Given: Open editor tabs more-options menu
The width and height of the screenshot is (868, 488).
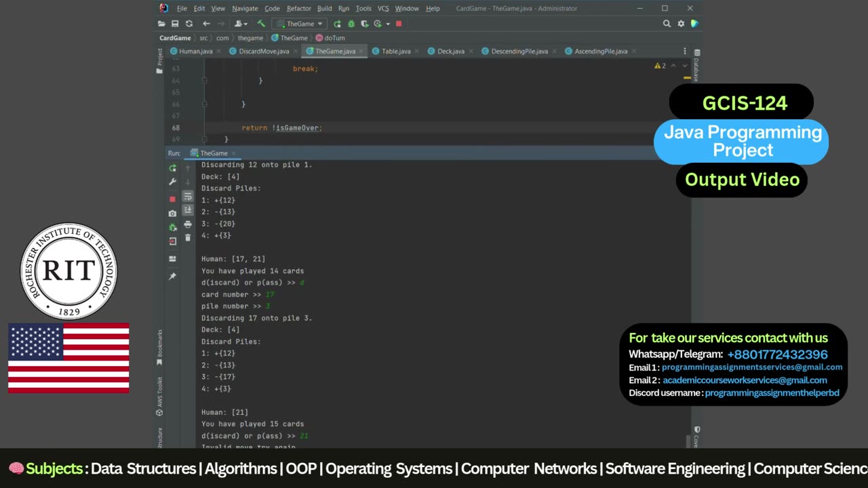Looking at the screenshot, I should (684, 52).
